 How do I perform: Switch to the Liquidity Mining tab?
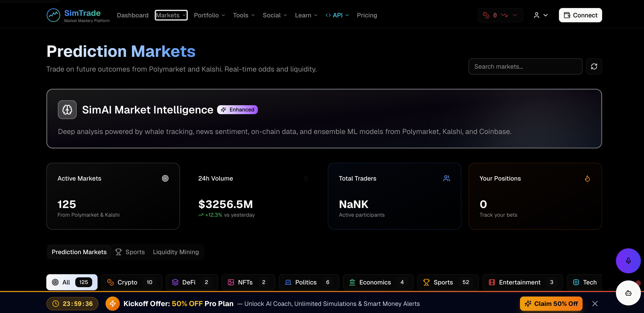[x=176, y=252]
